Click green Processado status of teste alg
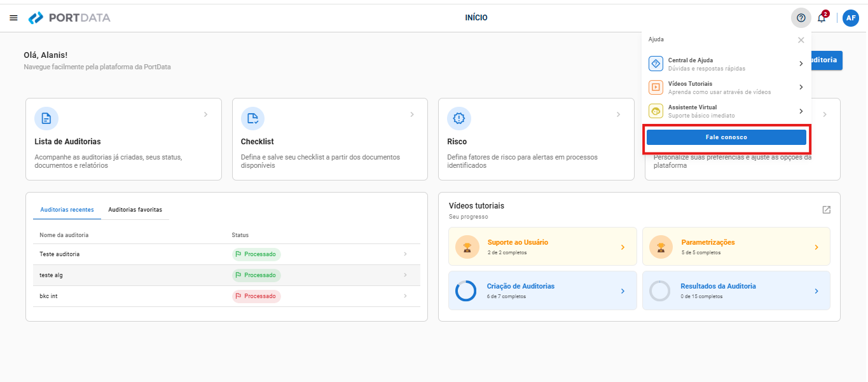The height and width of the screenshot is (382, 868). tap(256, 275)
